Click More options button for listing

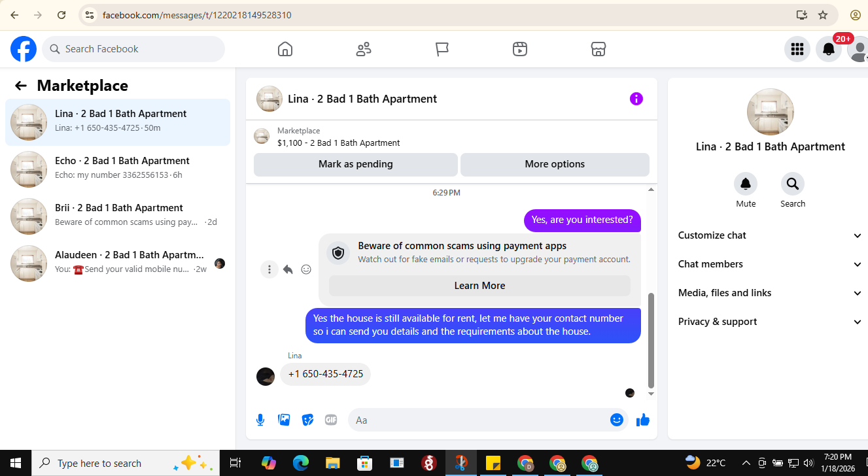tap(555, 164)
